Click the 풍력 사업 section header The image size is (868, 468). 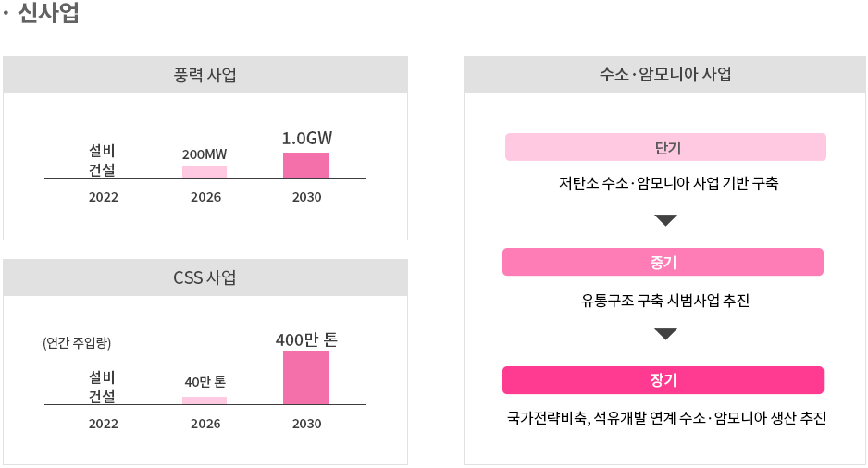click(205, 75)
